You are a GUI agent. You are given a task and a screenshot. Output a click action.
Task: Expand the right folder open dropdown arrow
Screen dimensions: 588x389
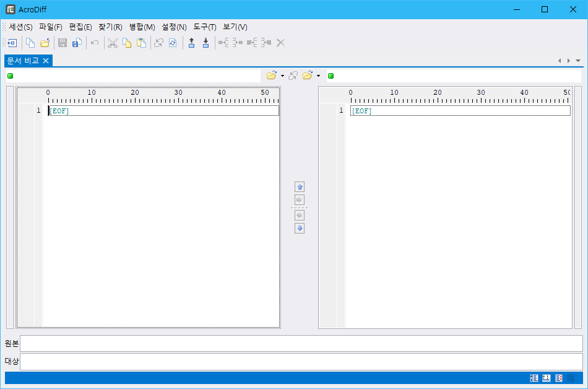point(318,76)
